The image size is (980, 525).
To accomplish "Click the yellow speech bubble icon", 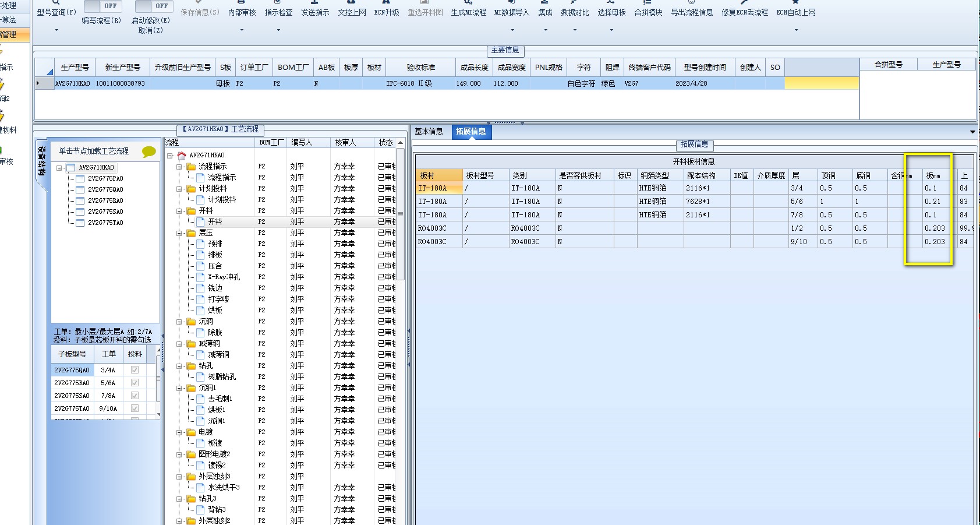I will pos(149,151).
